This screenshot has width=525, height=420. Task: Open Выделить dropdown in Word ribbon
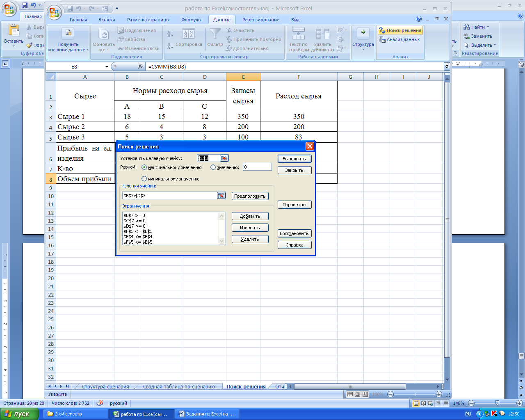coord(480,45)
